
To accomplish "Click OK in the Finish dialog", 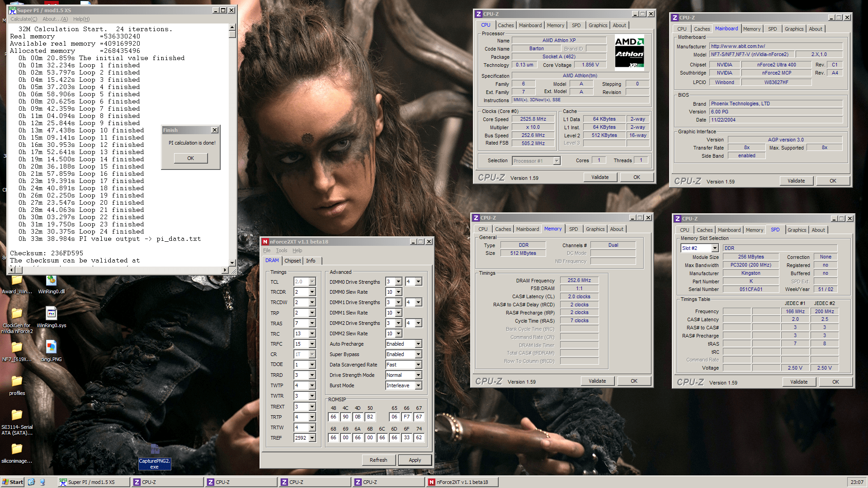I will click(190, 158).
